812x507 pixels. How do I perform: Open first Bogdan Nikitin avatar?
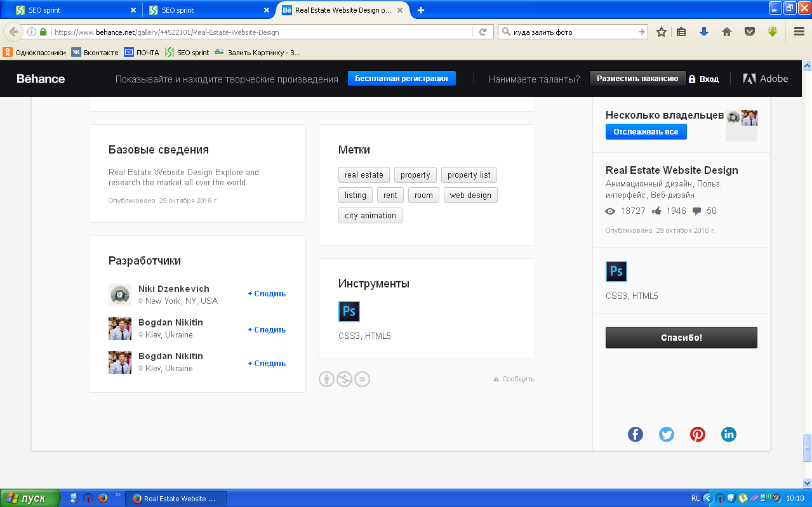click(120, 329)
